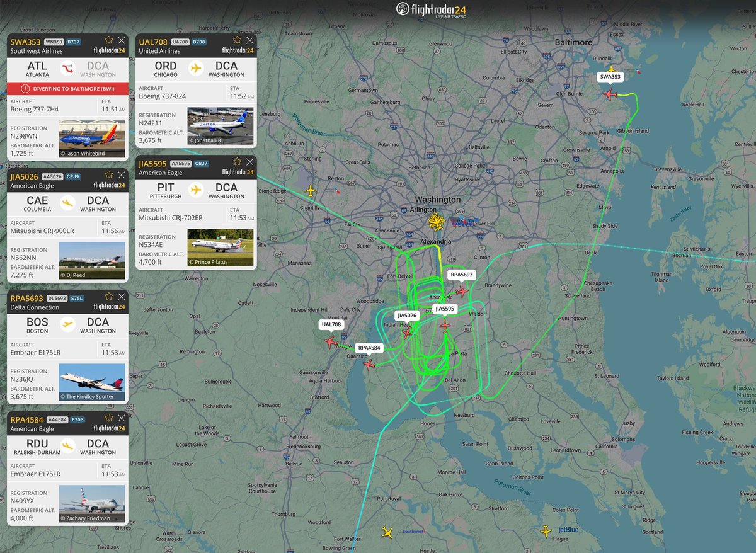The height and width of the screenshot is (553, 756).
Task: Select the red RPA4584 aircraft icon
Action: click(x=369, y=364)
